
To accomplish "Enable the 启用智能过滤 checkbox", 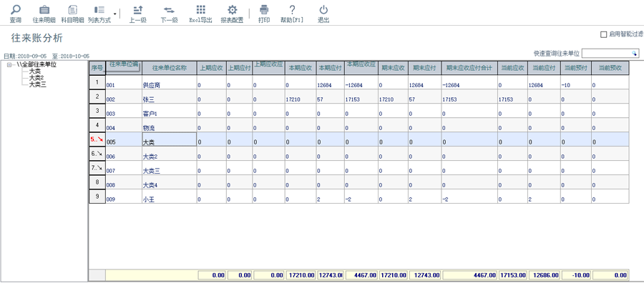I will [603, 35].
